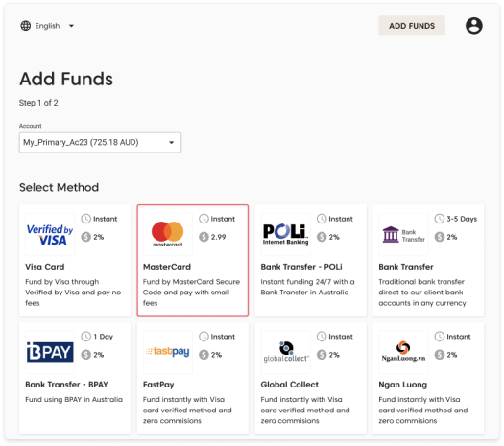Click the globalcollect logo
Image resolution: width=504 pixels, height=446 pixels.
285,352
